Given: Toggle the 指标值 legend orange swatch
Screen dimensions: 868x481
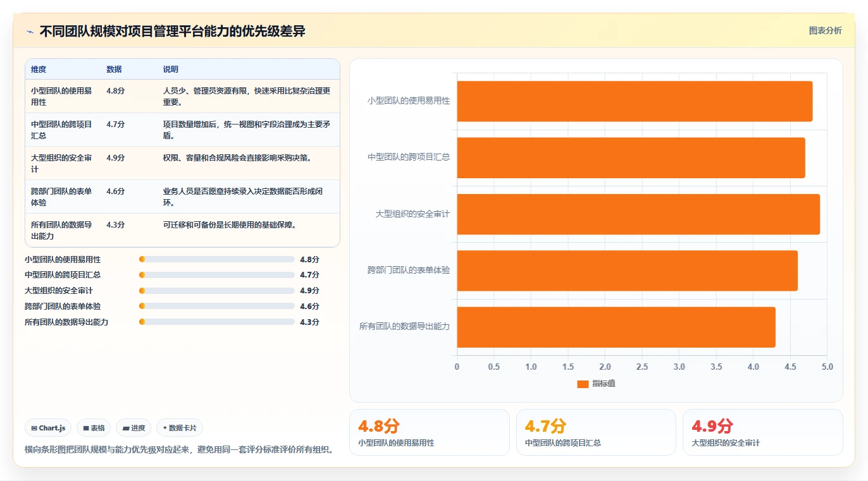Looking at the screenshot, I should [x=583, y=384].
